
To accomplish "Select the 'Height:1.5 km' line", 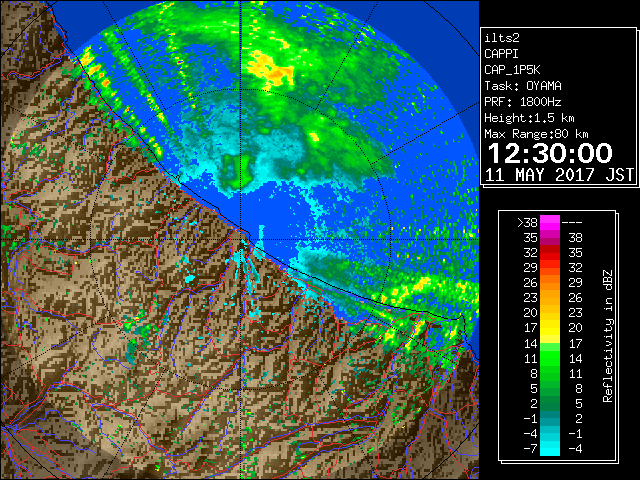I will point(529,118).
